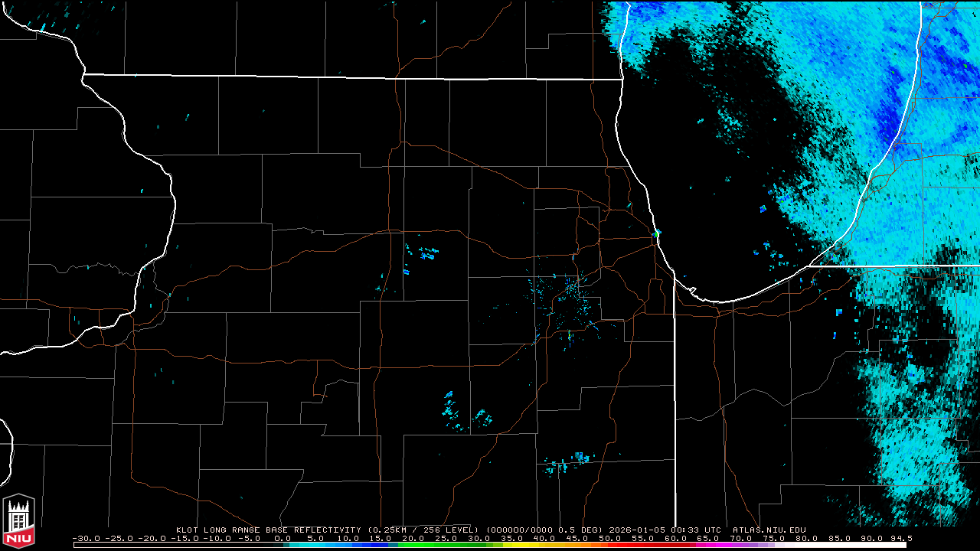Image resolution: width=980 pixels, height=551 pixels.
Task: Click the KLOT Long Range Base Reflectivity title
Action: (269, 530)
